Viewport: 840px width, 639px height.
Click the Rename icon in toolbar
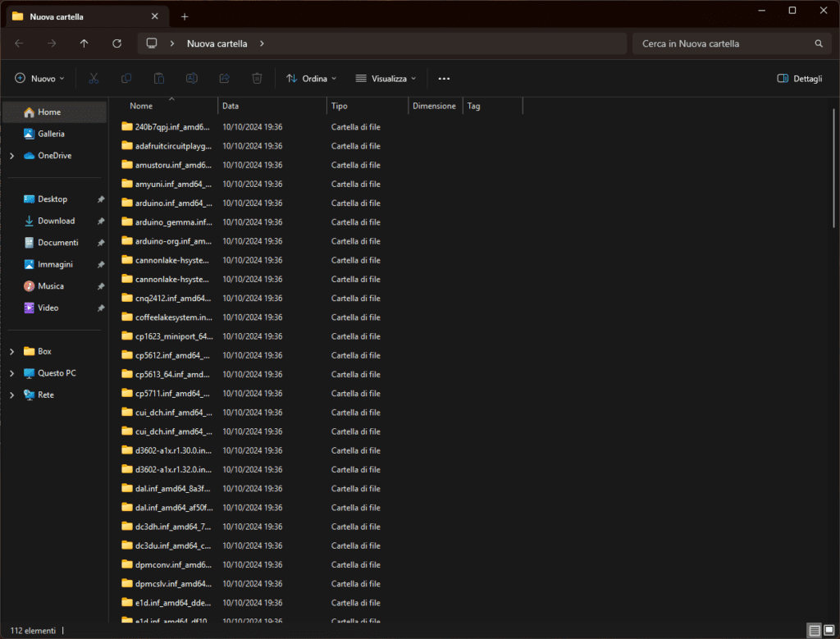coord(191,78)
